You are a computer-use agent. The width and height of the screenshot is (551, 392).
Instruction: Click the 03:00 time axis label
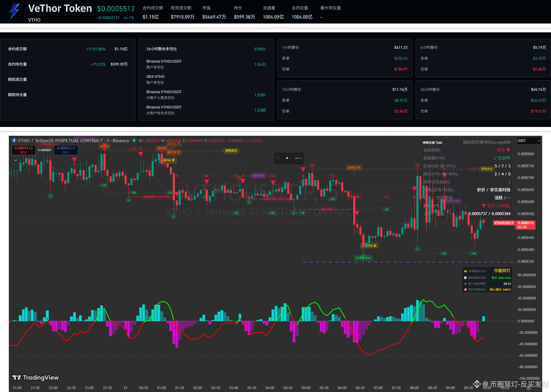[x=234, y=388]
